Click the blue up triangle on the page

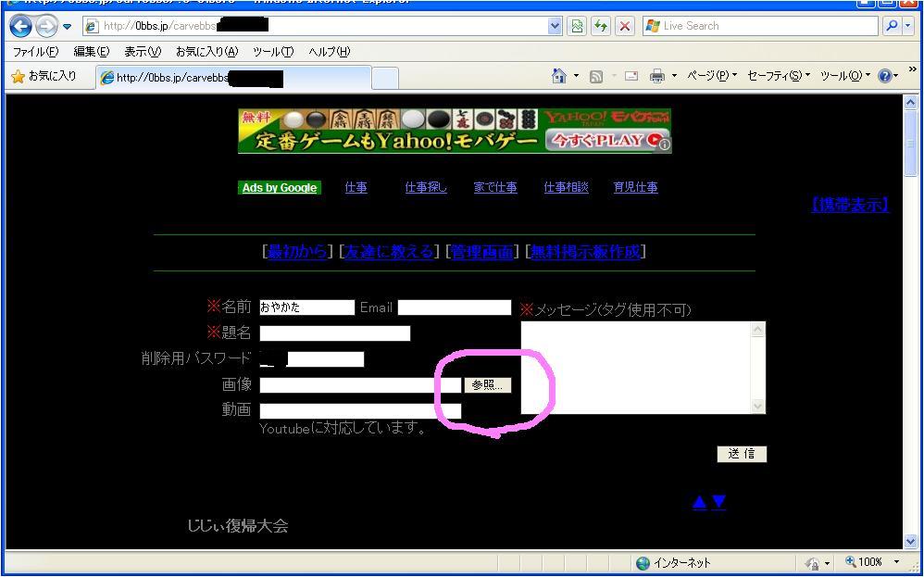(x=699, y=502)
